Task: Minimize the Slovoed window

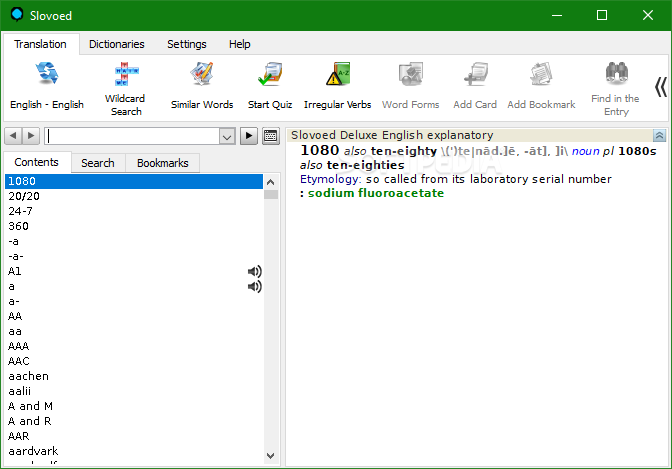Action: 557,15
